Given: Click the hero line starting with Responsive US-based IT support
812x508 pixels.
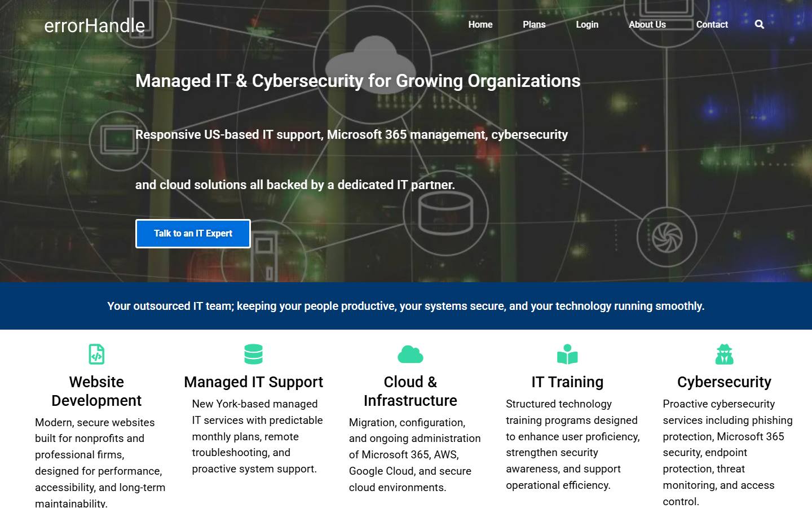Looking at the screenshot, I should tap(352, 135).
